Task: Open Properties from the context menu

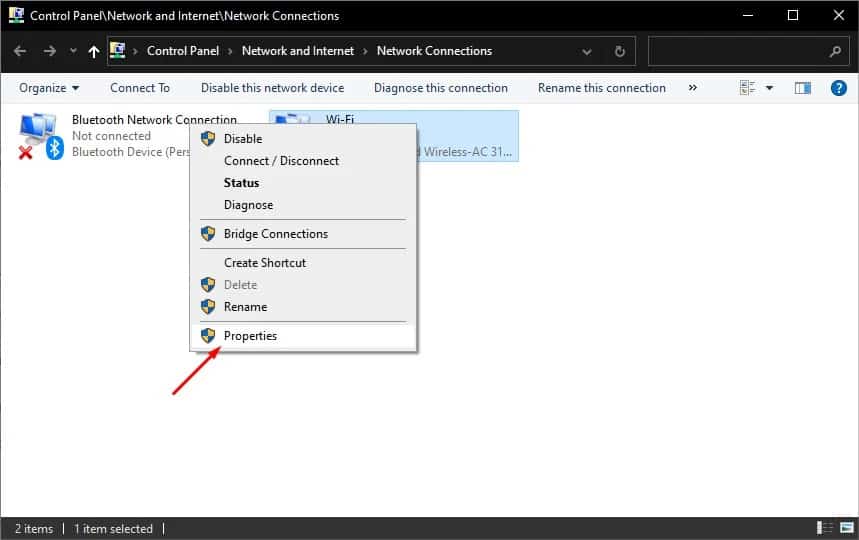Action: point(303,336)
